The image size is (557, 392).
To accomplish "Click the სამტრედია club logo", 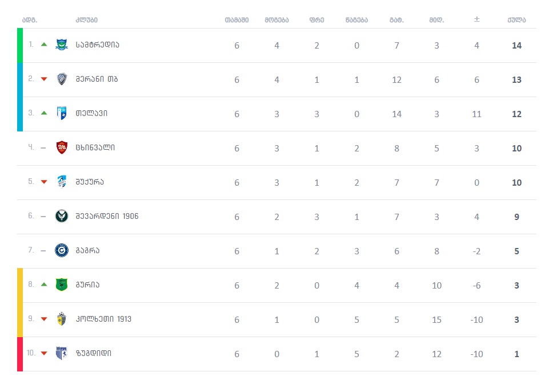I will pyautogui.click(x=61, y=45).
